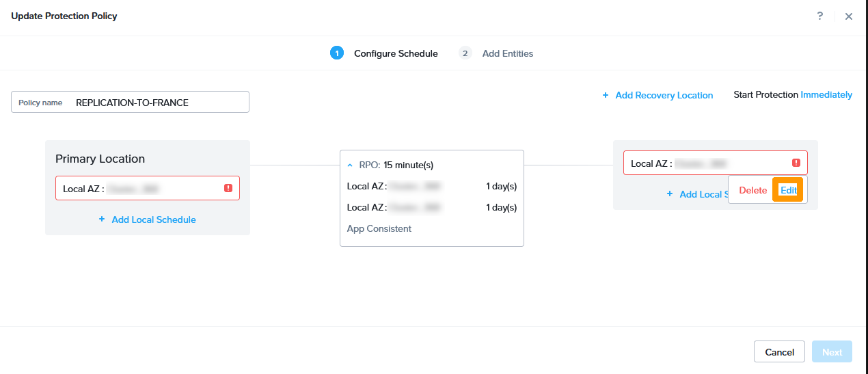868x374 pixels.
Task: Add Local Schedule under the recovery location
Action: [x=696, y=194]
